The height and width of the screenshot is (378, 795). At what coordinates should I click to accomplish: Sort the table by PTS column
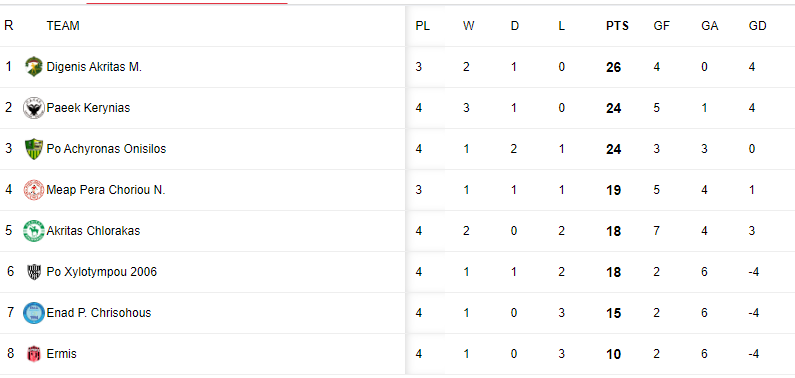[617, 26]
